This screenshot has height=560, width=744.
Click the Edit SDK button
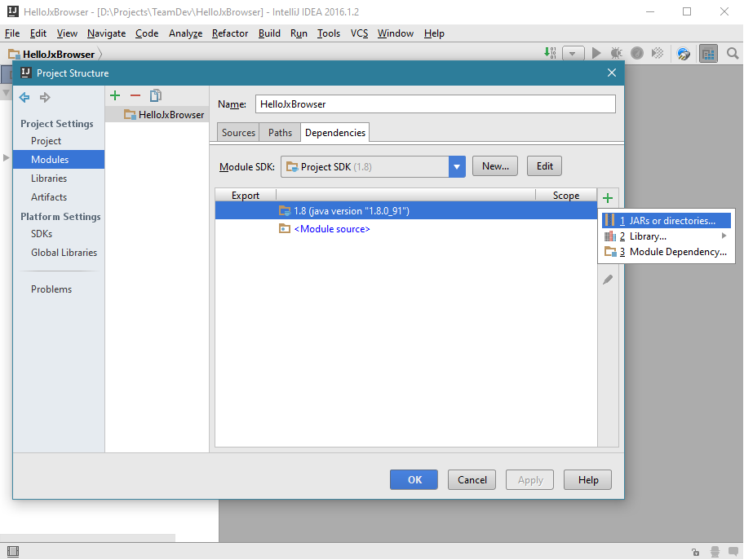tap(544, 166)
